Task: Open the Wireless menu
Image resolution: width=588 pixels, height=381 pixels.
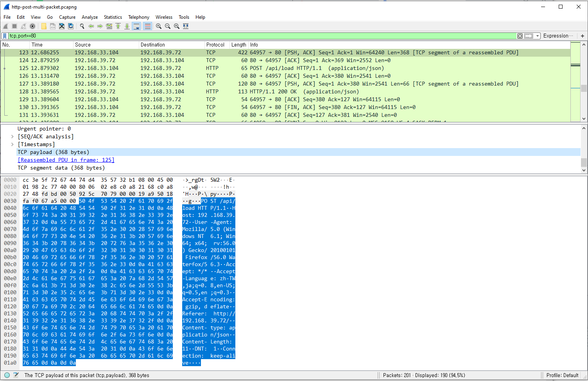Action: pos(164,17)
